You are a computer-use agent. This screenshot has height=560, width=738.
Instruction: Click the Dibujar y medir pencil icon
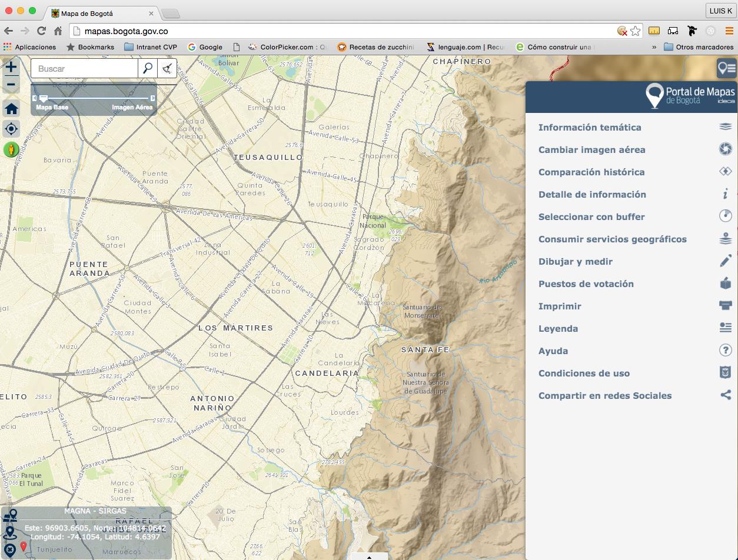[x=726, y=261]
